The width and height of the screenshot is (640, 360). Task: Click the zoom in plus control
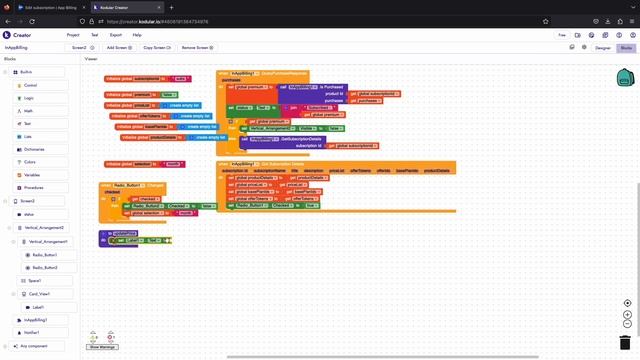point(627,315)
